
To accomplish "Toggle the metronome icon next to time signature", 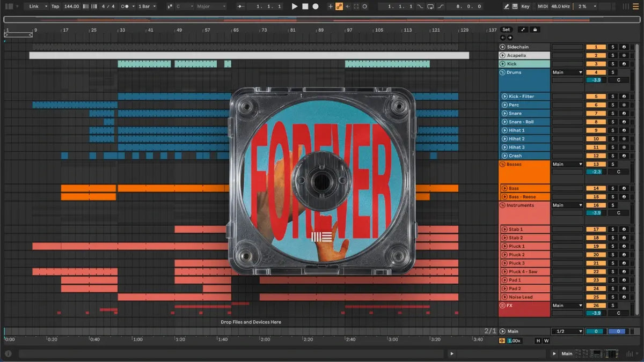I will (125, 6).
